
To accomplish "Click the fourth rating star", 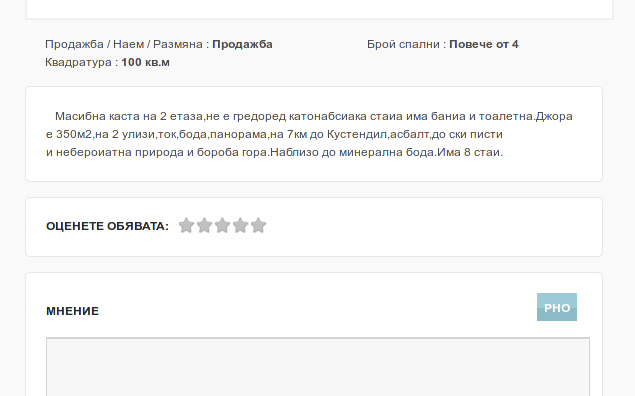I will pos(241,226).
